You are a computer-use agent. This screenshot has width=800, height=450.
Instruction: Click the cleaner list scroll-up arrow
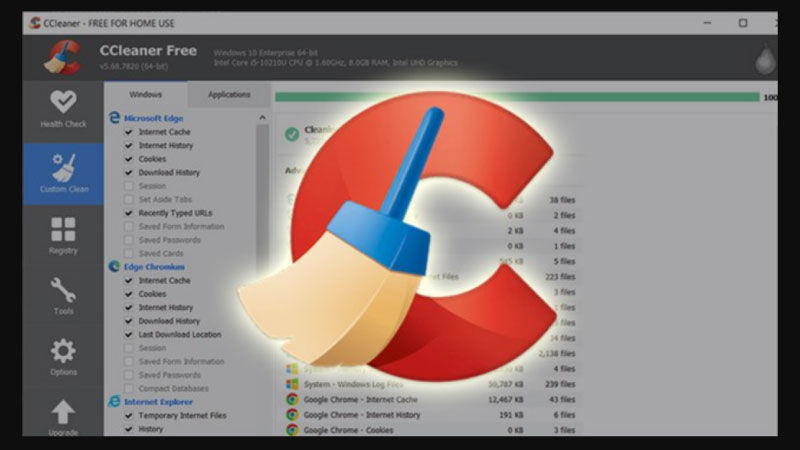(262, 118)
